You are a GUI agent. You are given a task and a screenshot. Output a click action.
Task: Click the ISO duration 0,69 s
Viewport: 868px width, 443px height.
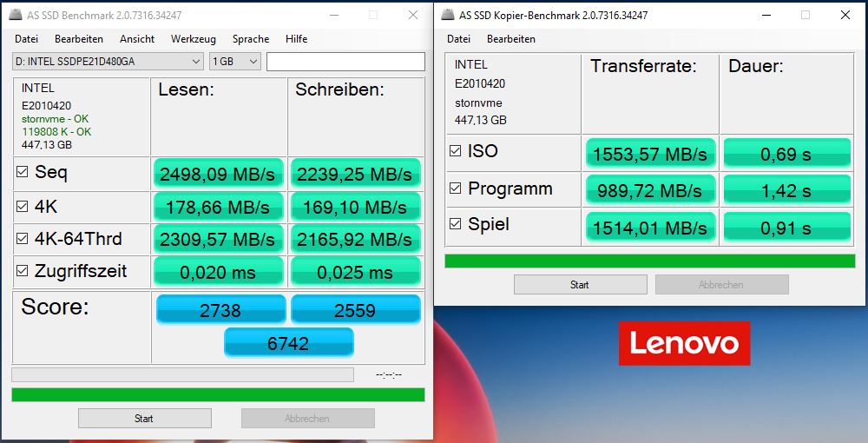tap(786, 154)
